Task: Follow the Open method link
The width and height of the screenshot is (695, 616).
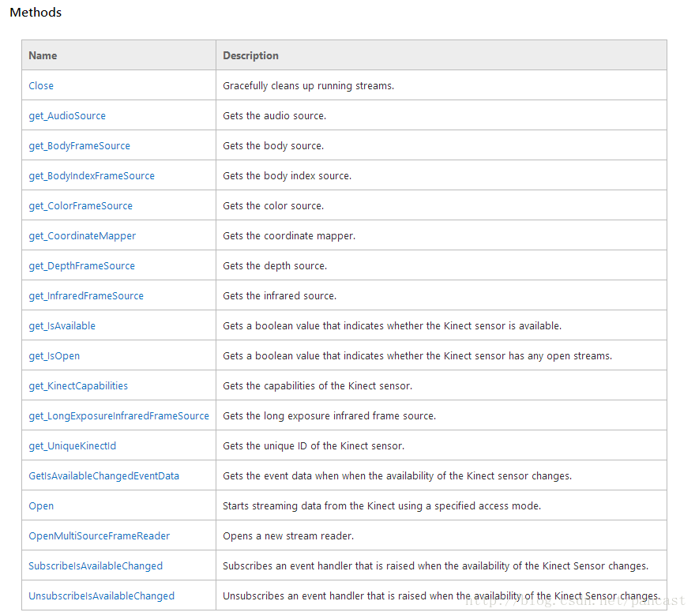Action: tap(41, 506)
